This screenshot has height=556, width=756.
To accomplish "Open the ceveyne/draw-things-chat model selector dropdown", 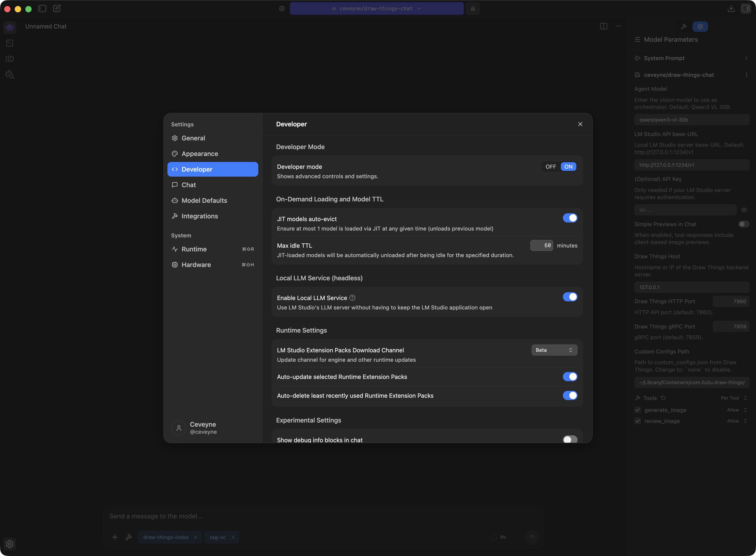I will click(x=376, y=8).
